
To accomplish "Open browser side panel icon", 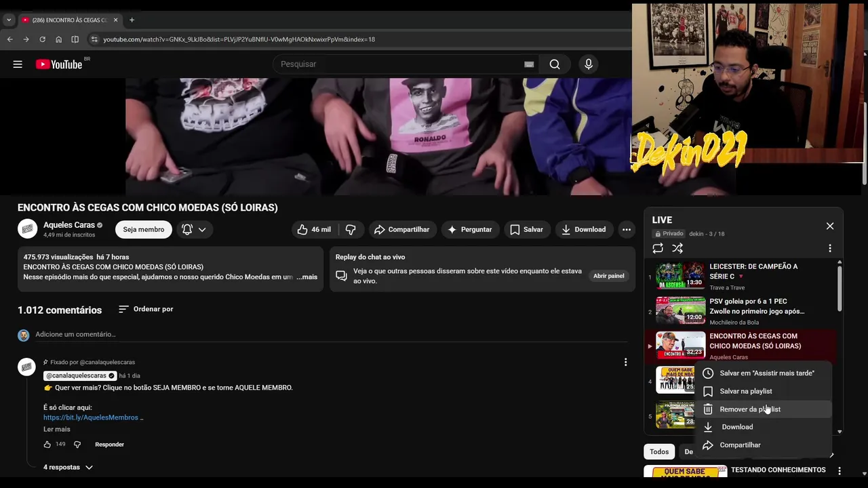I will 75,39.
